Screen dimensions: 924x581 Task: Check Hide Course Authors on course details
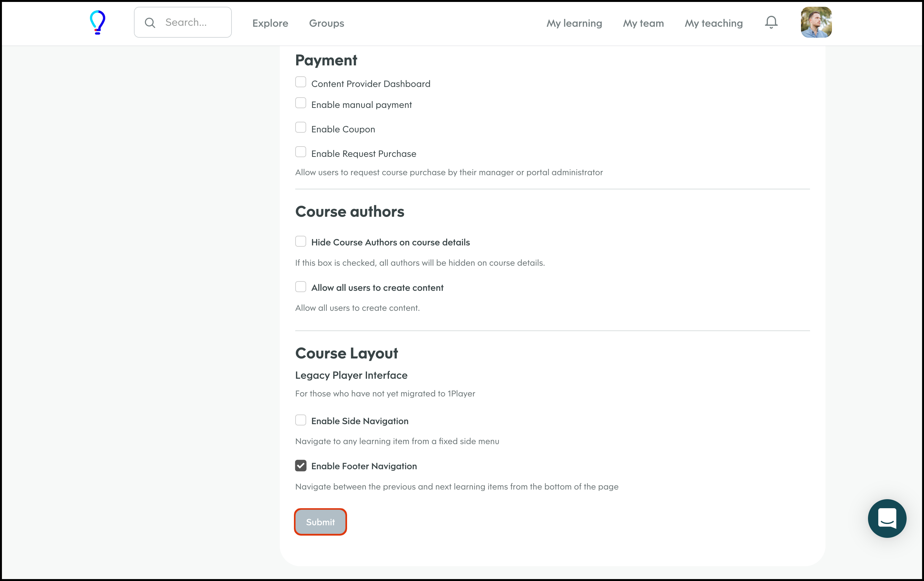[x=300, y=241]
